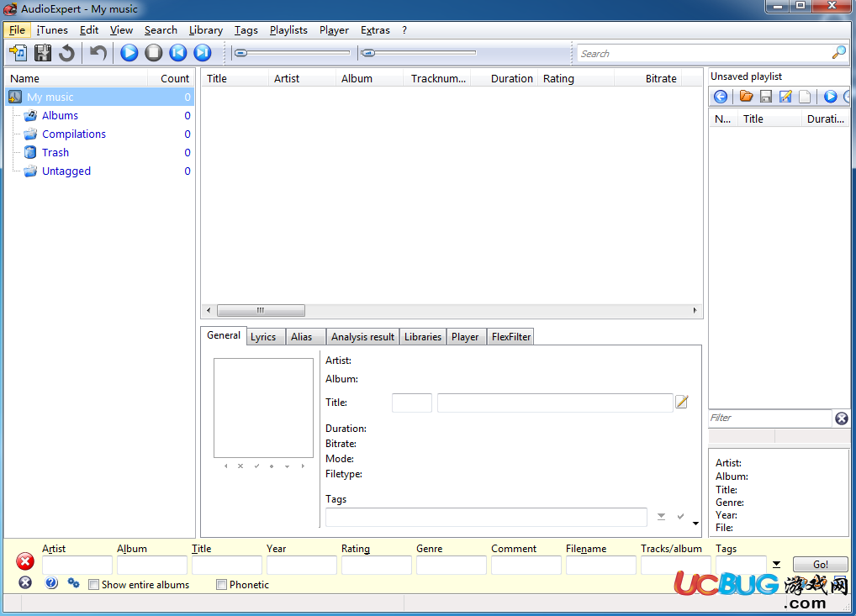Click the Albums folder icon in the tree

(31, 116)
